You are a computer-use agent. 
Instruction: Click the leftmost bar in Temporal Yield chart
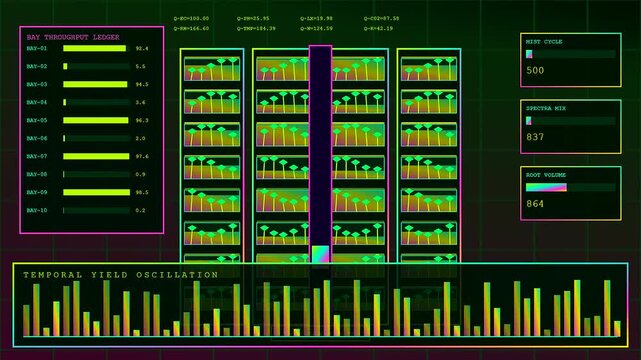pyautogui.click(x=27, y=320)
